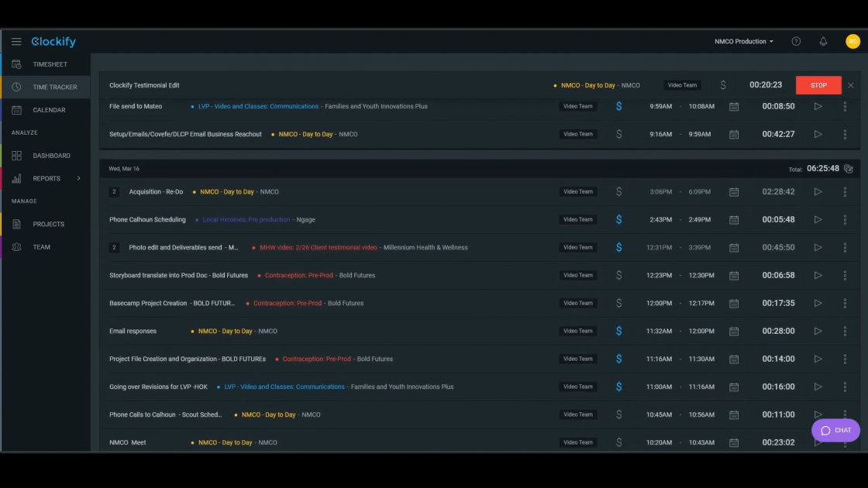
Task: Start timer for Phone Calhoun Scheduling
Action: [x=818, y=220]
